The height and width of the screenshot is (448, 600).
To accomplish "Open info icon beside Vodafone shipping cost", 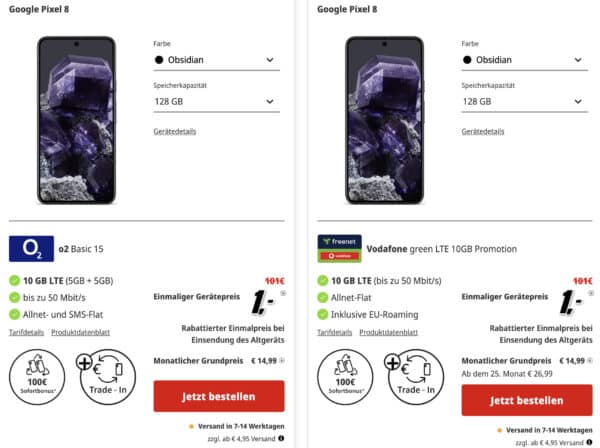I will coord(589,443).
